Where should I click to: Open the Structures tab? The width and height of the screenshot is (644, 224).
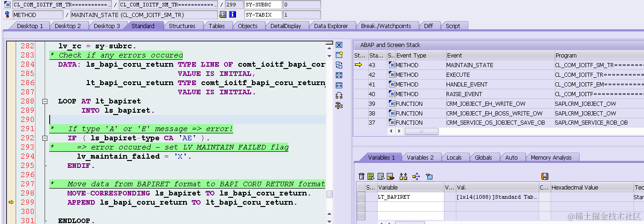[182, 26]
